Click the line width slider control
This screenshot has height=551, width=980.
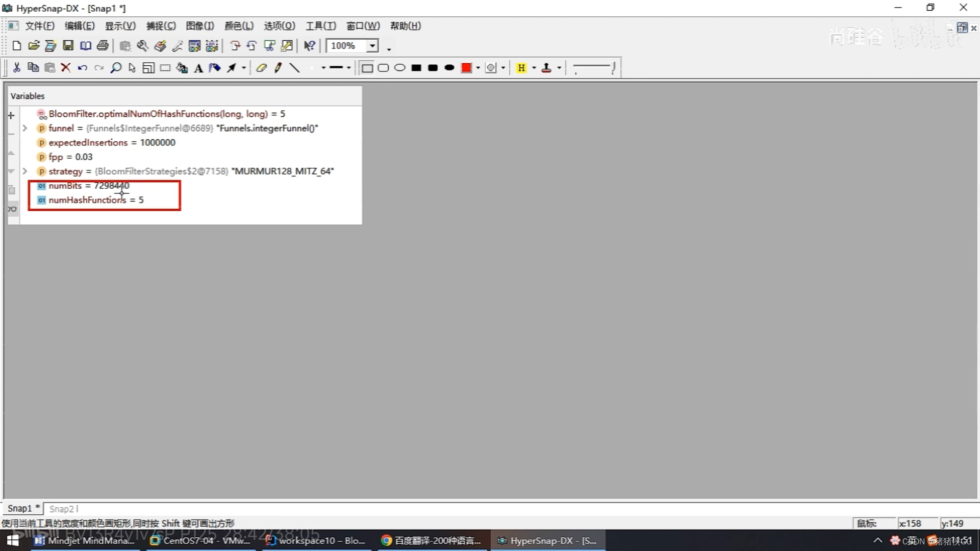(594, 68)
